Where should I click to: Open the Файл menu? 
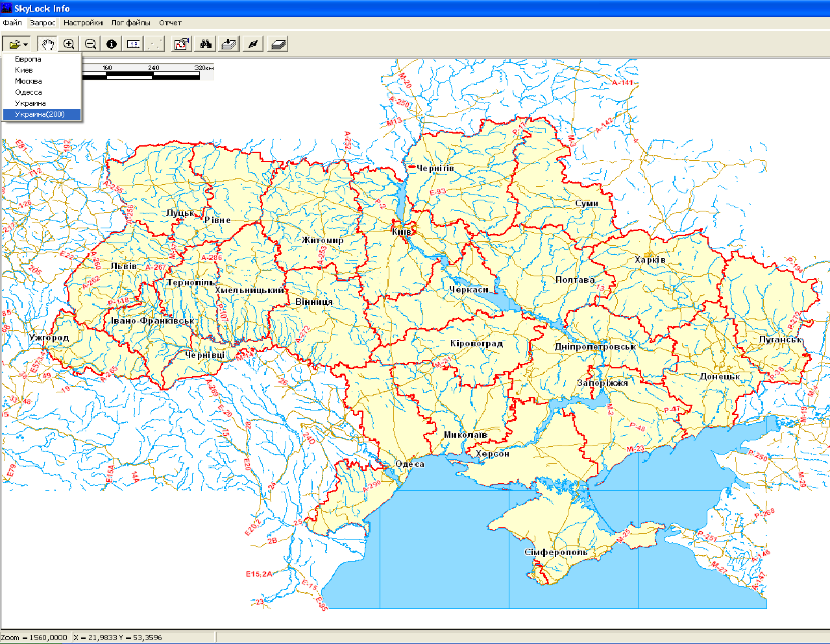coord(12,23)
